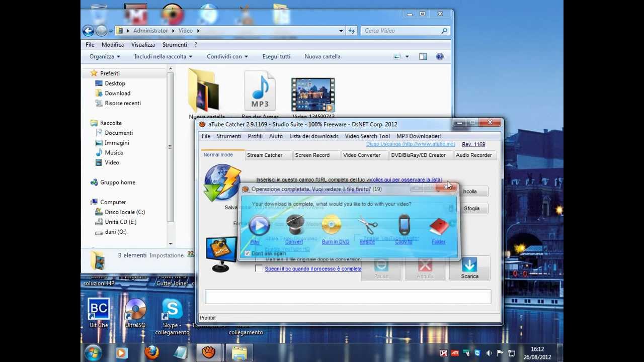Open the Strumenti menu in aTube Catcher
The height and width of the screenshot is (362, 644).
click(229, 136)
